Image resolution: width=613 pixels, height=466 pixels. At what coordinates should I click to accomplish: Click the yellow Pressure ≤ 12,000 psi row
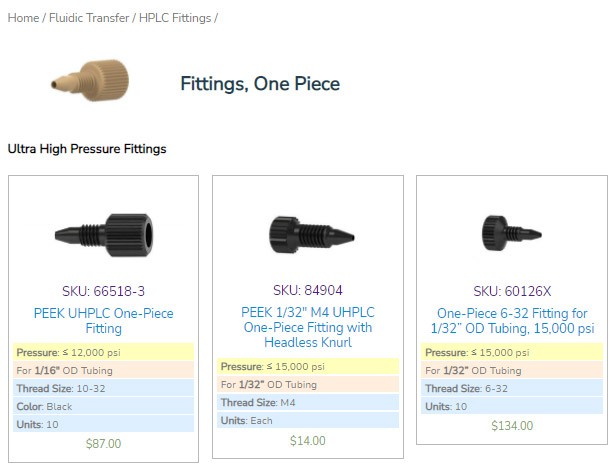coord(104,352)
